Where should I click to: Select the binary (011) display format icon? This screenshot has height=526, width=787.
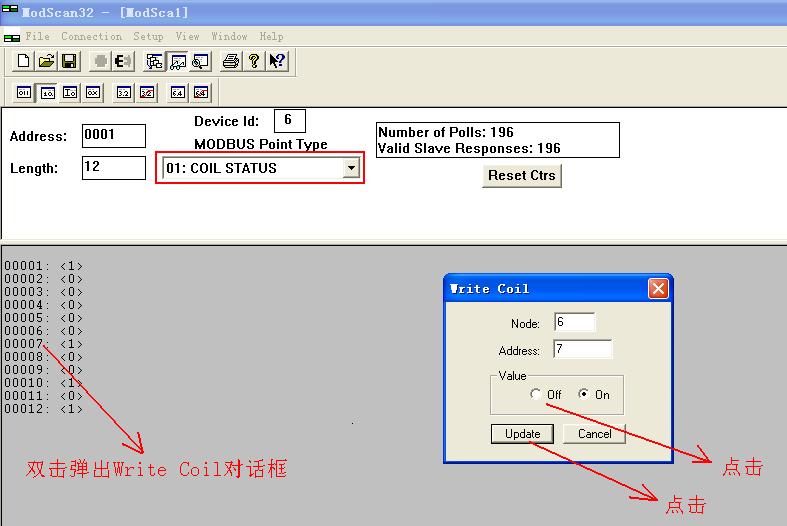tap(24, 92)
